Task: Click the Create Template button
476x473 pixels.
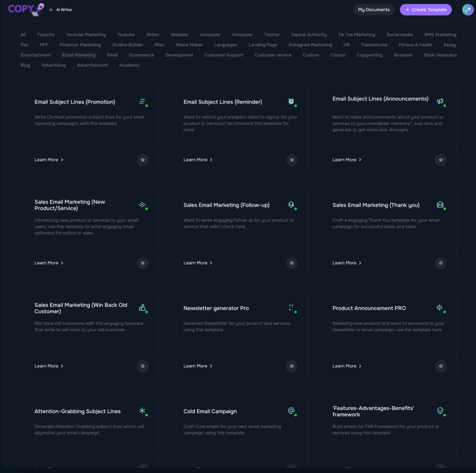Action: [425, 10]
